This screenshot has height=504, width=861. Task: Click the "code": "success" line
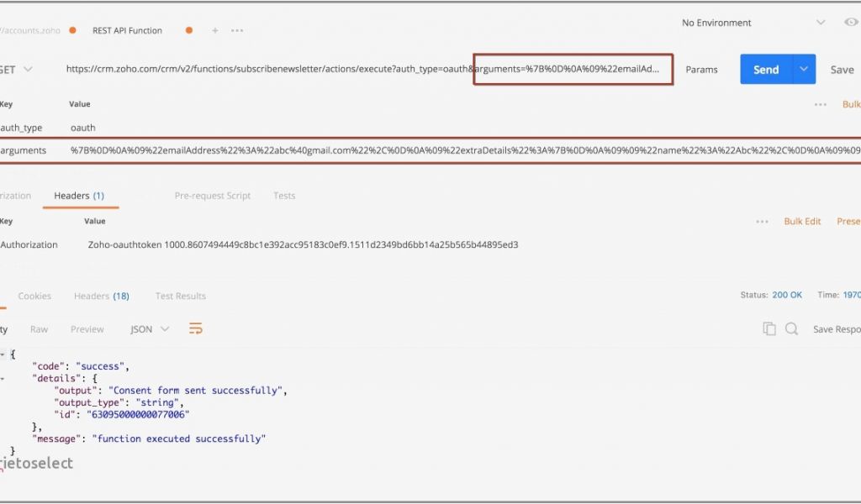point(81,366)
